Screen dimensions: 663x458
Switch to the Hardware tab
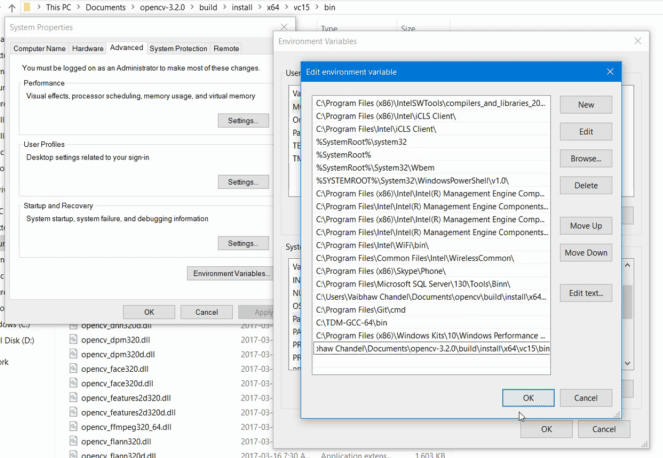pyautogui.click(x=88, y=49)
